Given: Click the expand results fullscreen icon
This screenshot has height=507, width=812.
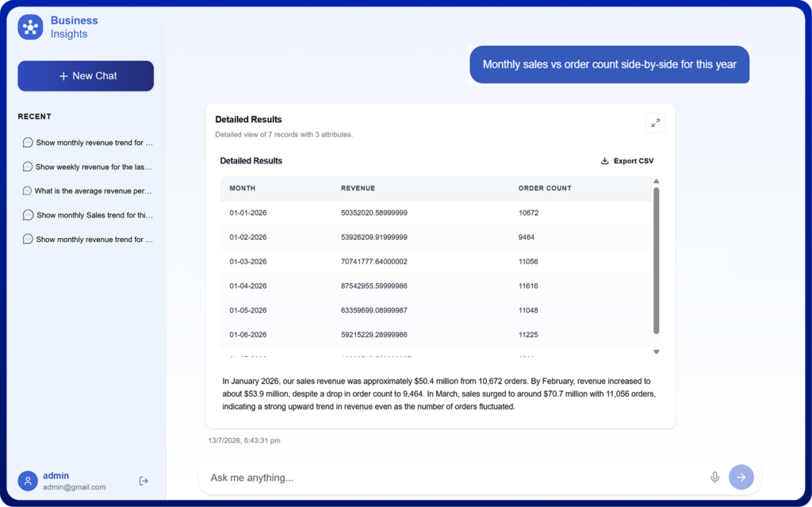Looking at the screenshot, I should [655, 123].
